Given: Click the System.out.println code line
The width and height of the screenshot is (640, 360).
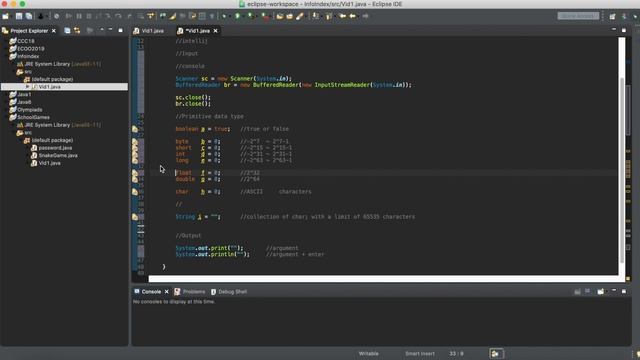Looking at the screenshot, I should point(213,254).
